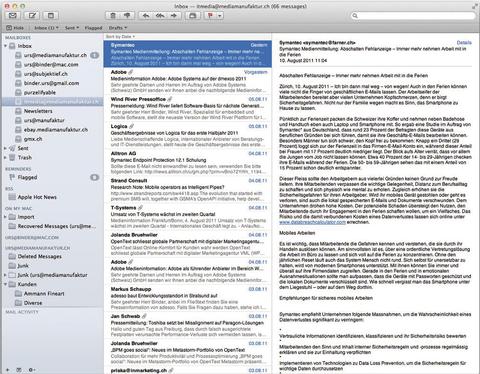
Task: Open the gear action menu in sidebar footer
Action: click(x=32, y=370)
